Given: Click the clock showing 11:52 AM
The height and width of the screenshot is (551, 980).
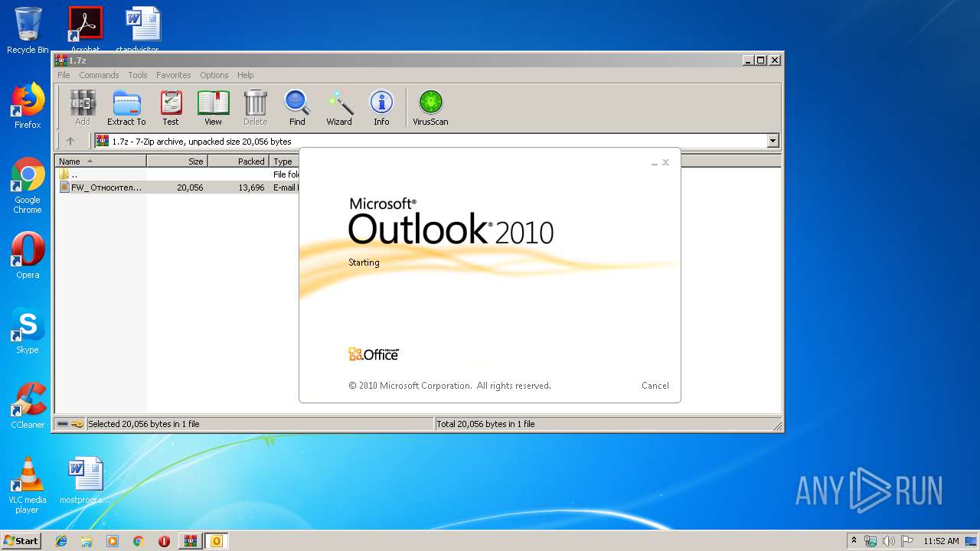Looking at the screenshot, I should click(941, 541).
